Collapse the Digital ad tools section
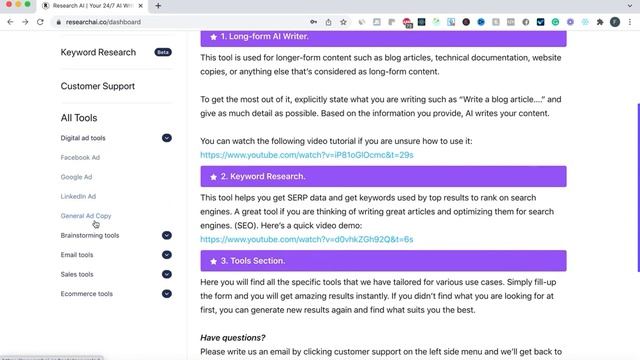Viewport: 640px width, 360px height. pyautogui.click(x=167, y=138)
